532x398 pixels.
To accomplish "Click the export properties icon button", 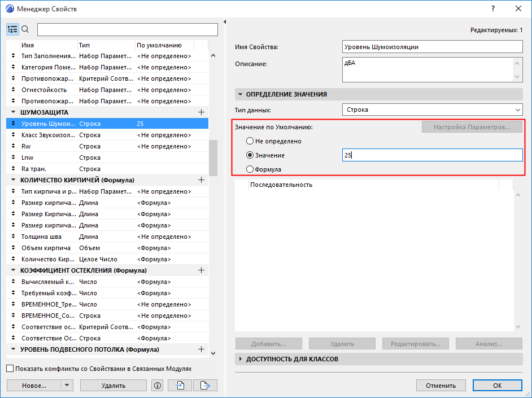I will (x=205, y=386).
